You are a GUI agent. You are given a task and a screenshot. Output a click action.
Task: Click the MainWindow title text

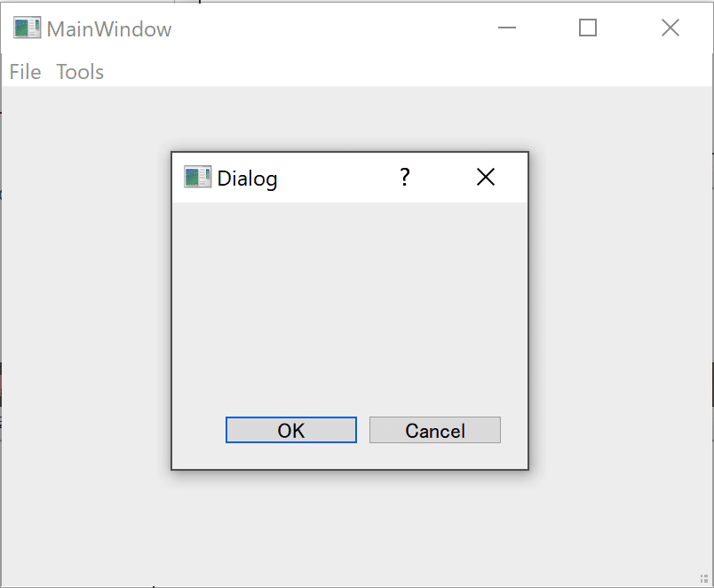[x=109, y=29]
